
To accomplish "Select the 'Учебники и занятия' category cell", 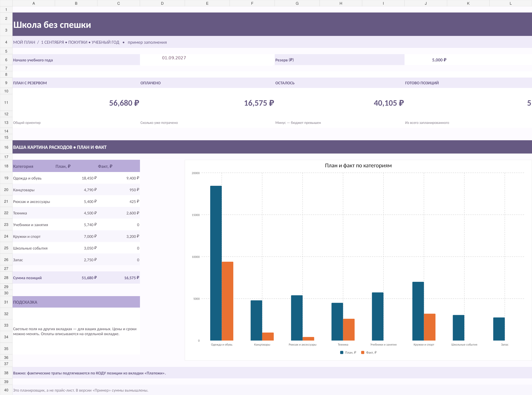I will pyautogui.click(x=34, y=225).
